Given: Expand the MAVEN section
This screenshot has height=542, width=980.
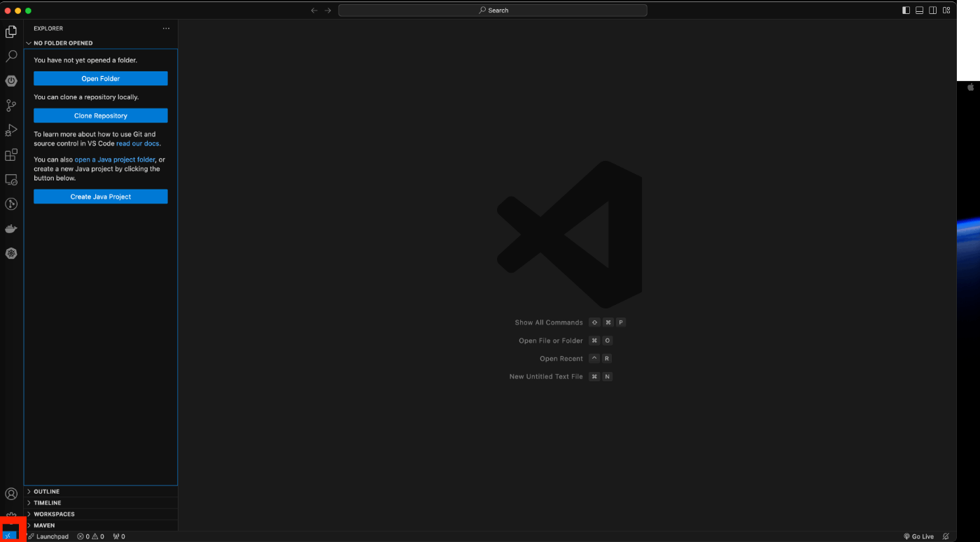Looking at the screenshot, I should pos(101,525).
